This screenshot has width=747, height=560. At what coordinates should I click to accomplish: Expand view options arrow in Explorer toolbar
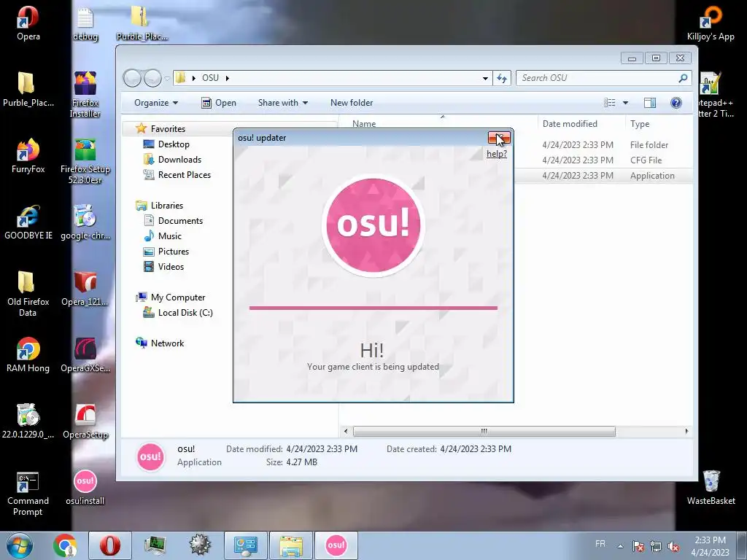point(625,103)
